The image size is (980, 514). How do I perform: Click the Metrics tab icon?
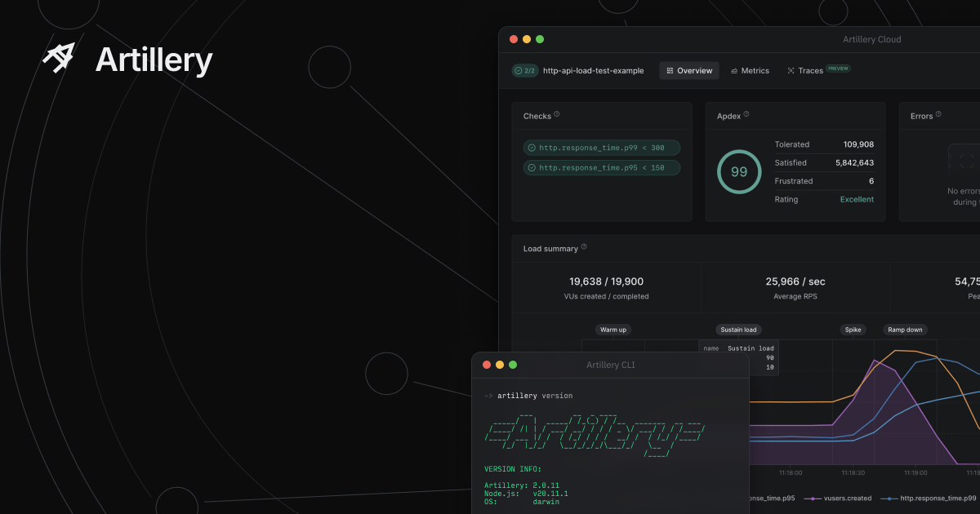click(x=734, y=71)
